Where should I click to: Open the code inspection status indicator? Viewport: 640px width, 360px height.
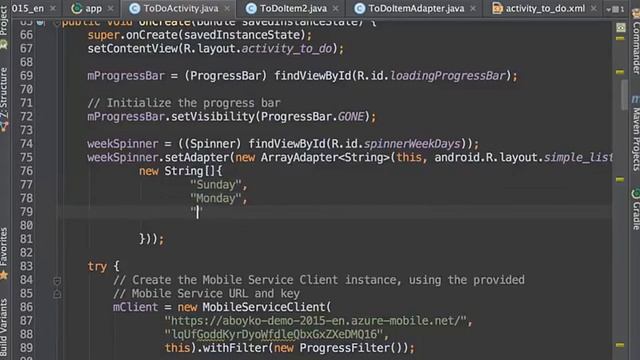pos(620,27)
